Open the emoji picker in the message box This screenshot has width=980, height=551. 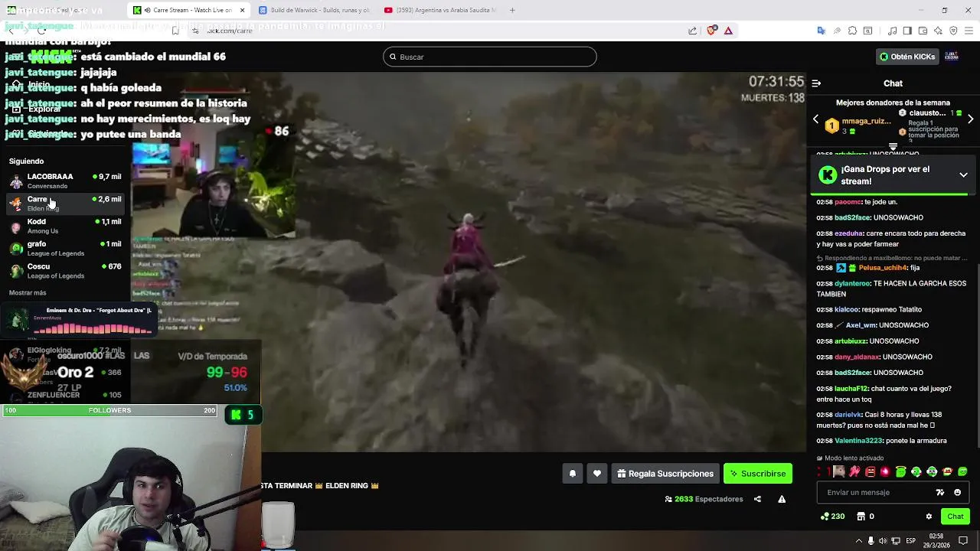pos(957,493)
